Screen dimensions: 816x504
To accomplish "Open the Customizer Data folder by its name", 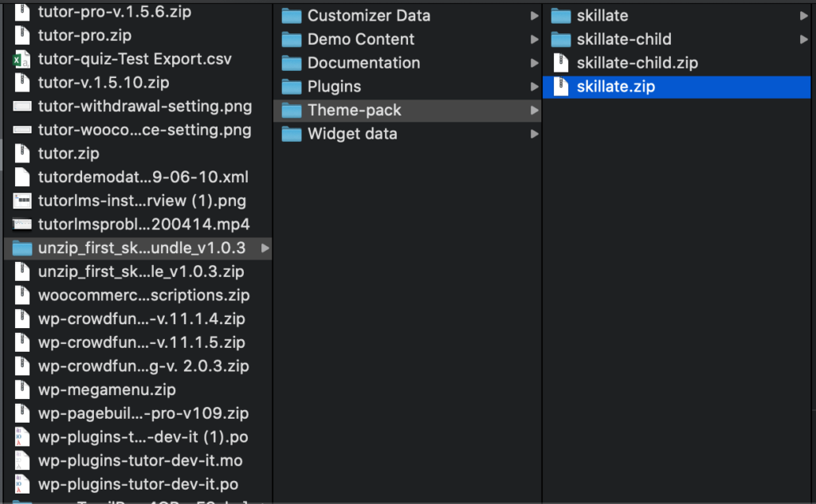I will [x=369, y=16].
